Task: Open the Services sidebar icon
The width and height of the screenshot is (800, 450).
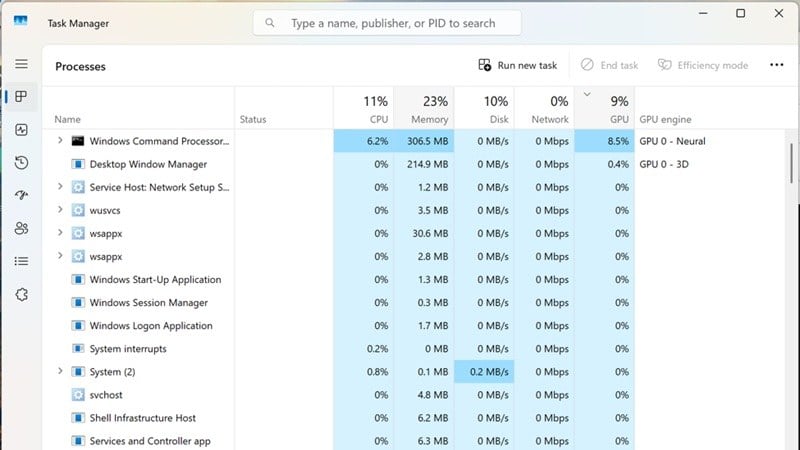Action: coord(21,294)
